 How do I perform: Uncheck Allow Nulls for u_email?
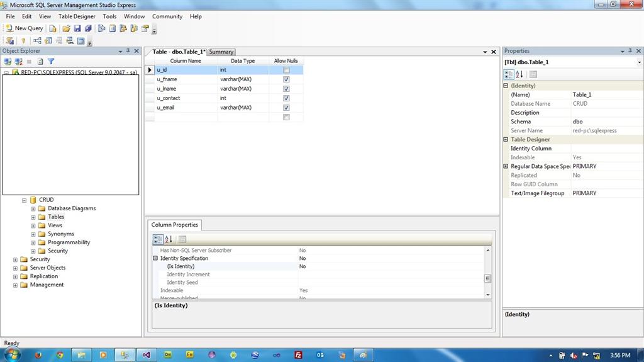click(x=286, y=108)
